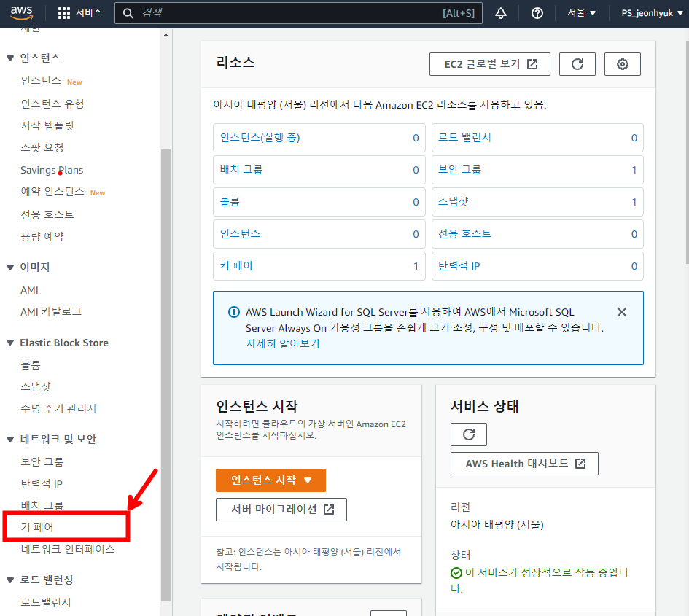Open 볼륨 resource card

319,202
